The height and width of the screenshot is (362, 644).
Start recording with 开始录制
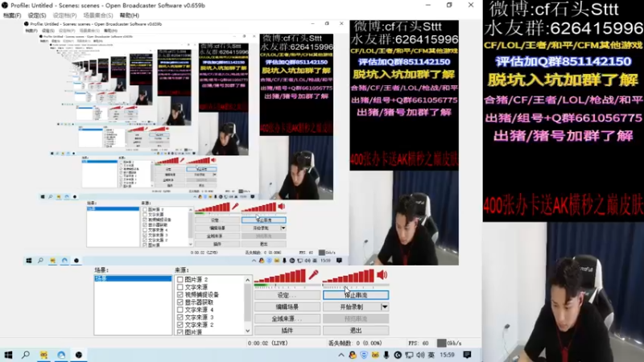click(x=352, y=306)
